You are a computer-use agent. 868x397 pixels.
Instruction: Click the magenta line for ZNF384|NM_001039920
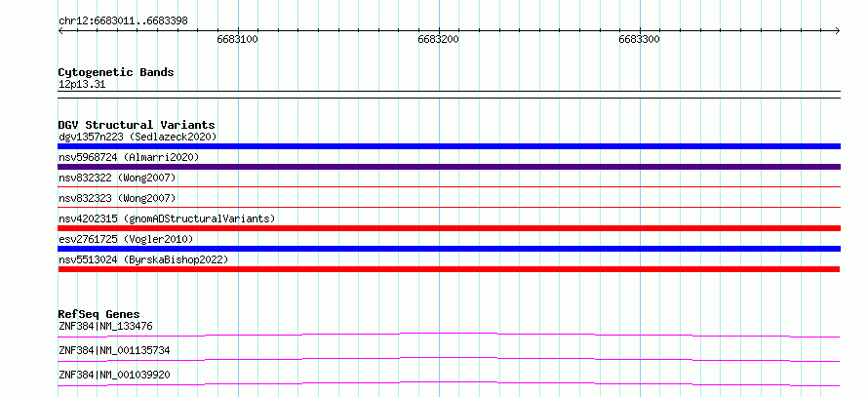click(449, 383)
